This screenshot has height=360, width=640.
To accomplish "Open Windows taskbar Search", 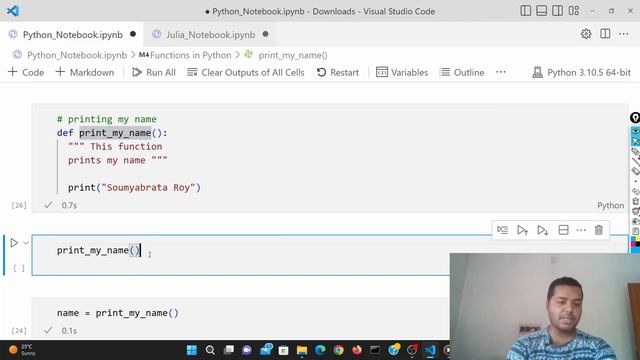I will [x=210, y=350].
